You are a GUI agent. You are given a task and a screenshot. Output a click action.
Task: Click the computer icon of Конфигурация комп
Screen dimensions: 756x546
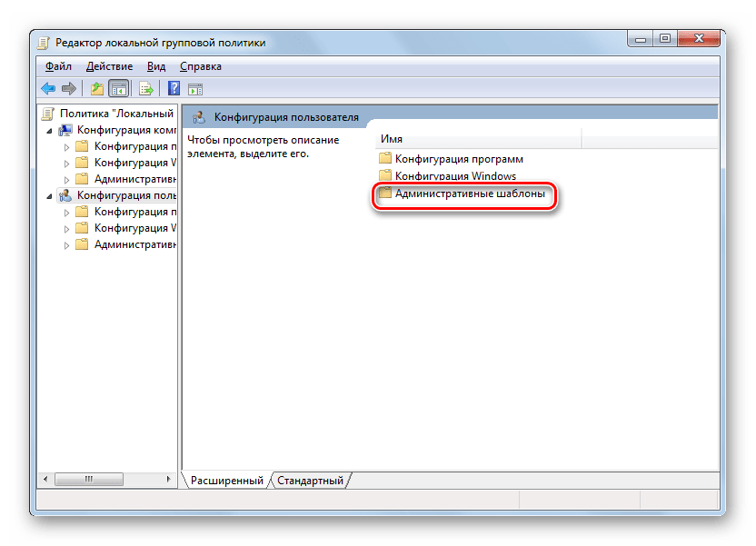click(65, 130)
